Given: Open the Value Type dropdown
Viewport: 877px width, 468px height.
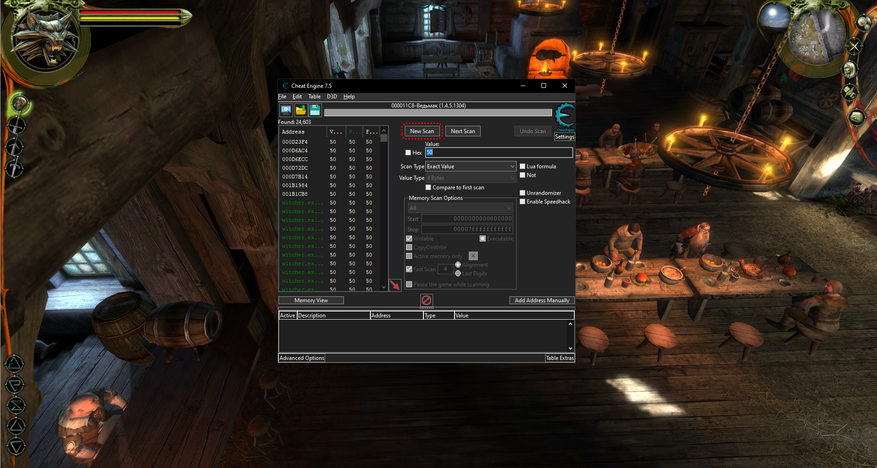Looking at the screenshot, I should (x=471, y=178).
